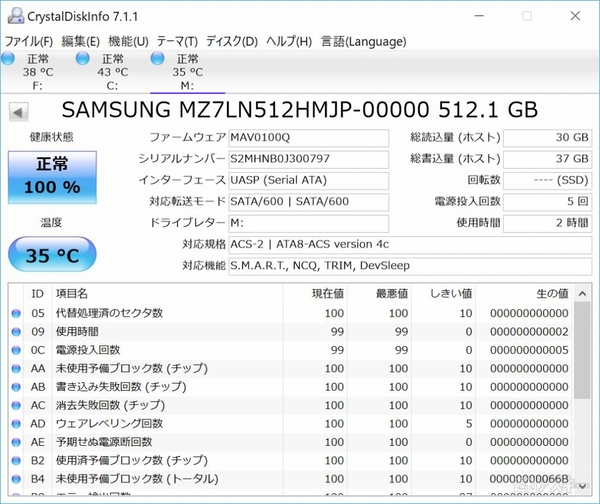Click the standard field ACS-2 | ATA8-ACS version 4c
Image resolution: width=600 pixels, height=504 pixels.
(x=410, y=245)
